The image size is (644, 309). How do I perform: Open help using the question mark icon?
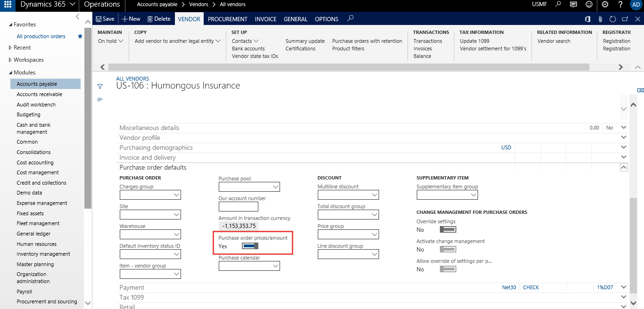tap(620, 4)
